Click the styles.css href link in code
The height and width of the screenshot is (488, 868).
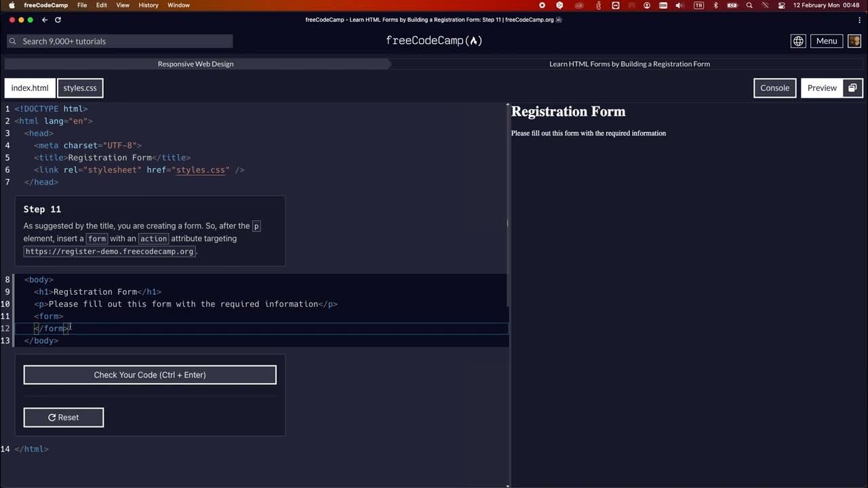tap(200, 169)
